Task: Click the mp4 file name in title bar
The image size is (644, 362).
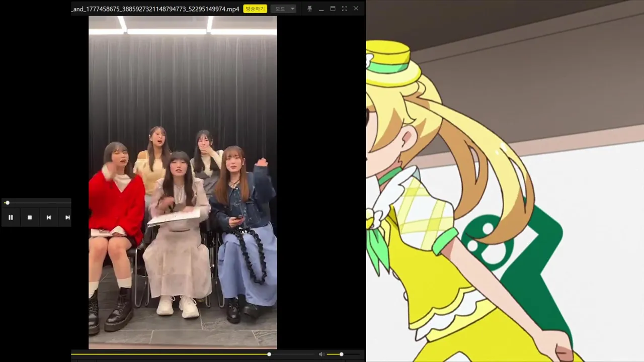Action: [155, 9]
